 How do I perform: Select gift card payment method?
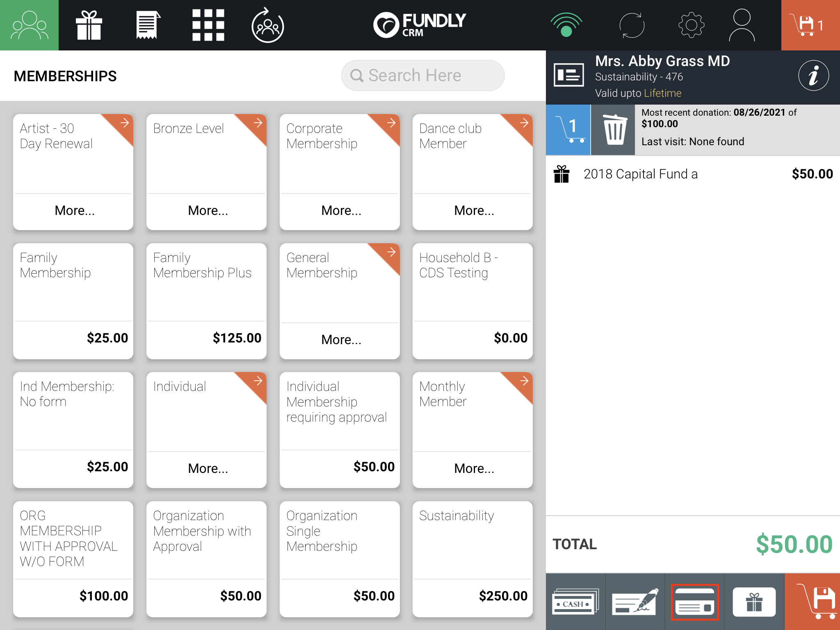tap(754, 602)
